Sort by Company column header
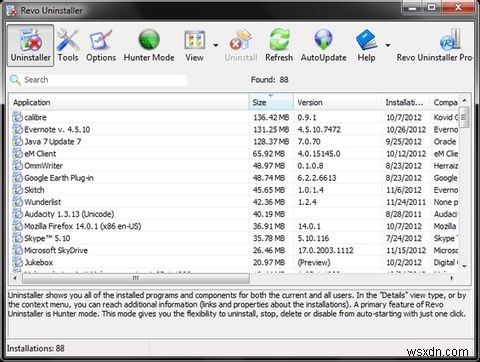Viewport: 480px width, 362px height. tap(445, 102)
